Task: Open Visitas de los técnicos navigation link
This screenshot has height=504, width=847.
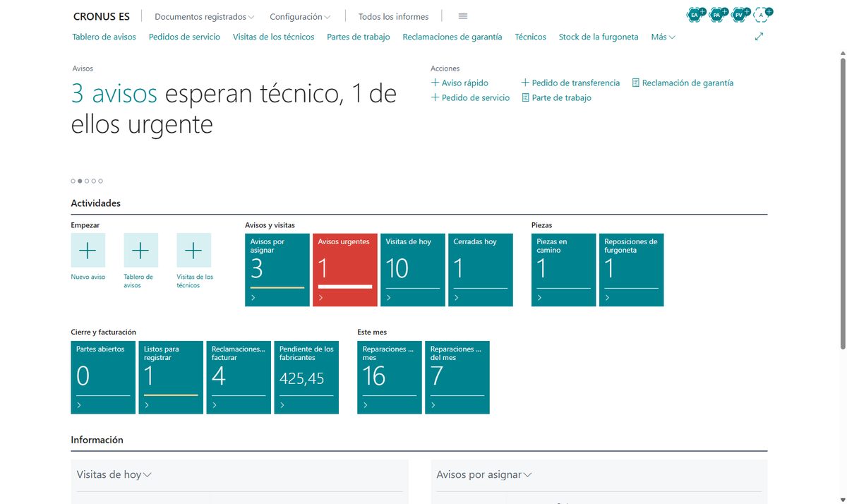Action: pyautogui.click(x=274, y=37)
